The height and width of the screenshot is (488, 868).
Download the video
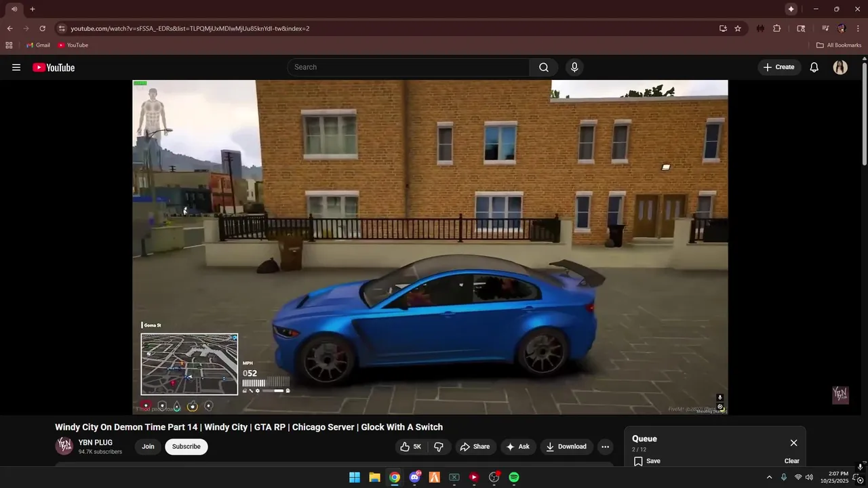tap(566, 447)
